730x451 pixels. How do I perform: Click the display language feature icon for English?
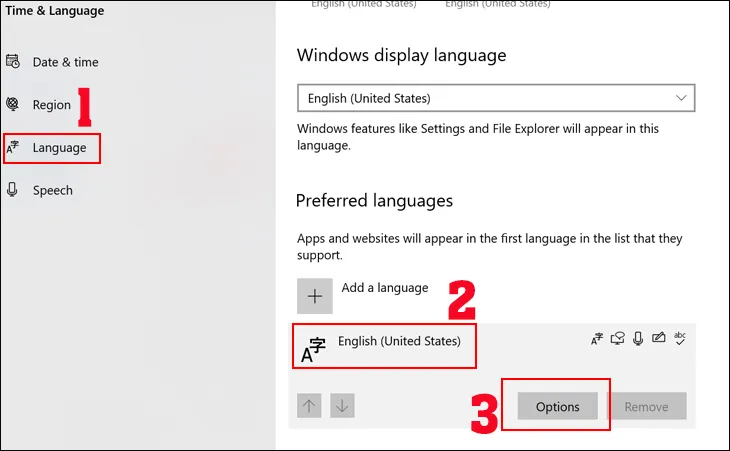pos(597,340)
